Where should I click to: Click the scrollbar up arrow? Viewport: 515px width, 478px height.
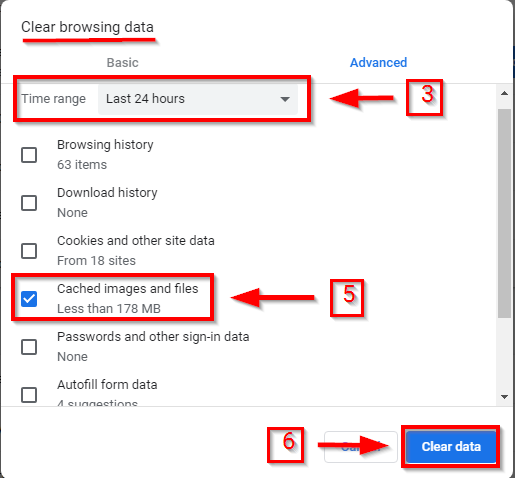tap(504, 93)
